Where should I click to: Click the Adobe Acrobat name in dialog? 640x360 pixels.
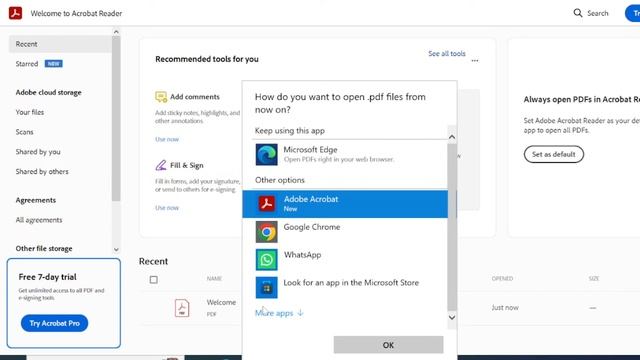(x=311, y=199)
